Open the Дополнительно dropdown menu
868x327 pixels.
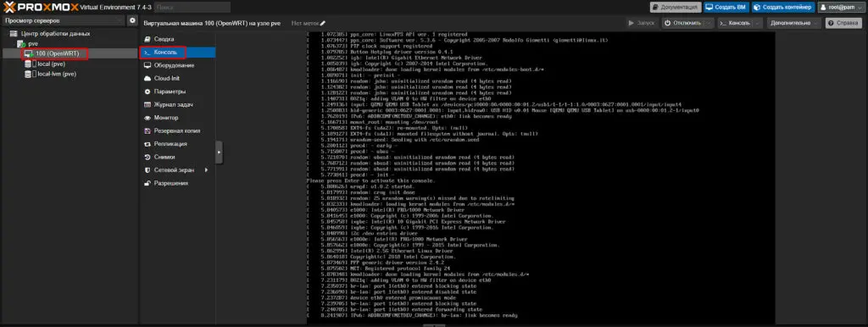[794, 23]
